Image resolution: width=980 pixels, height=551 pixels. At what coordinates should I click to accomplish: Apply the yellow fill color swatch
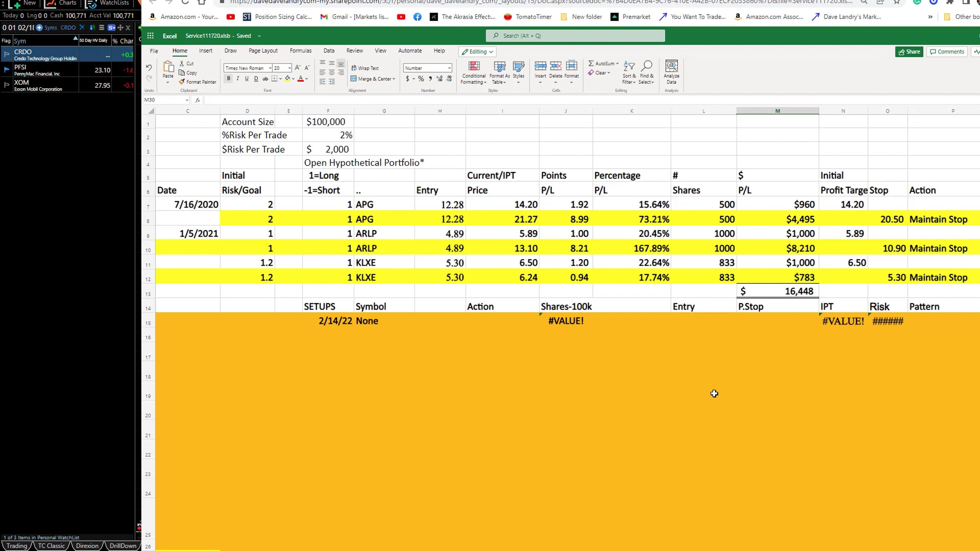point(287,79)
